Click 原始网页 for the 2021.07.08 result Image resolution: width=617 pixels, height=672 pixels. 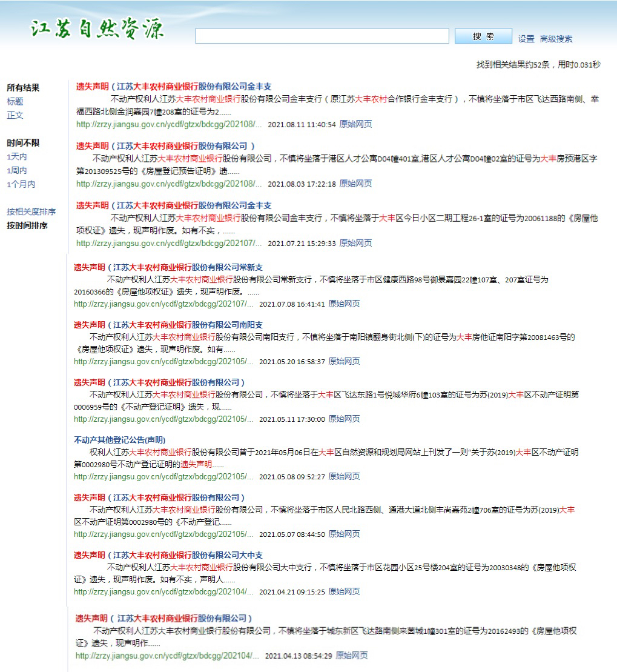click(x=345, y=304)
